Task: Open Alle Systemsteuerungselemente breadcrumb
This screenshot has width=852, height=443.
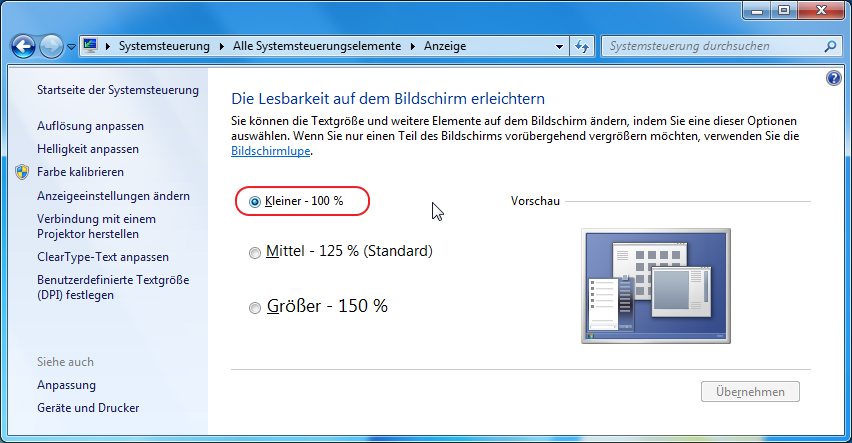Action: 317,46
